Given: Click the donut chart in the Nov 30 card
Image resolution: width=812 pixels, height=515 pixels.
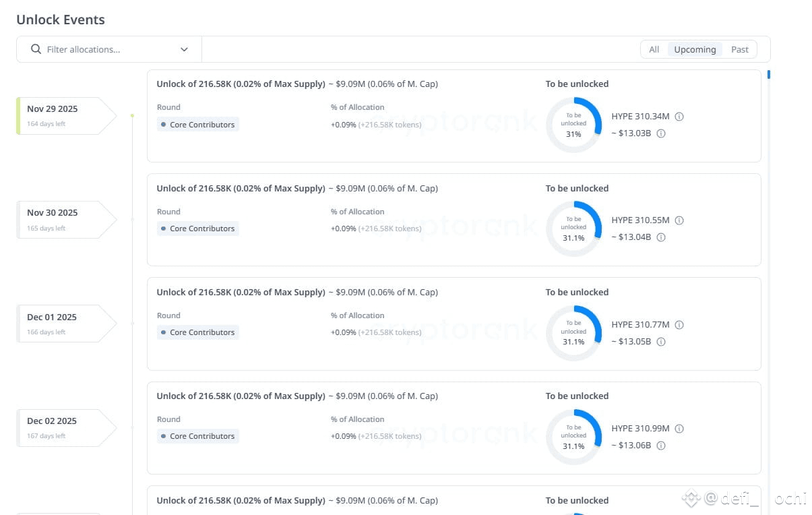Looking at the screenshot, I should click(x=573, y=229).
